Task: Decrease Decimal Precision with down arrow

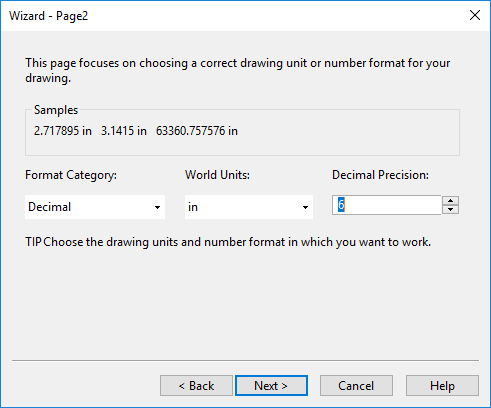Action: tap(451, 209)
